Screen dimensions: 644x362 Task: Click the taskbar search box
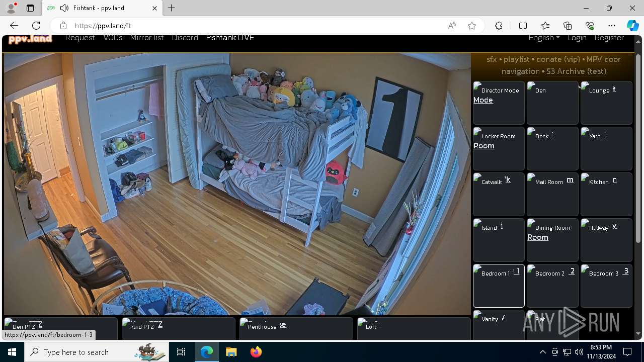pos(97,352)
